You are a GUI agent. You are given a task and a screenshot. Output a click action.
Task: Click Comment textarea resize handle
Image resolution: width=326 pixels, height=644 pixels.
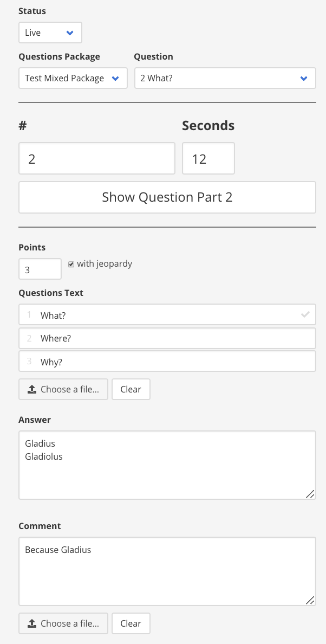click(x=310, y=600)
